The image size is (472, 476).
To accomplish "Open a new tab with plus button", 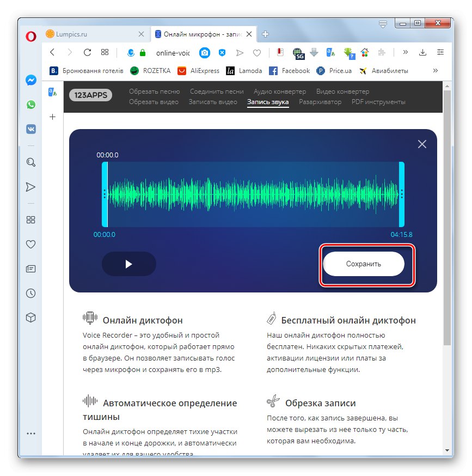I will click(x=265, y=34).
